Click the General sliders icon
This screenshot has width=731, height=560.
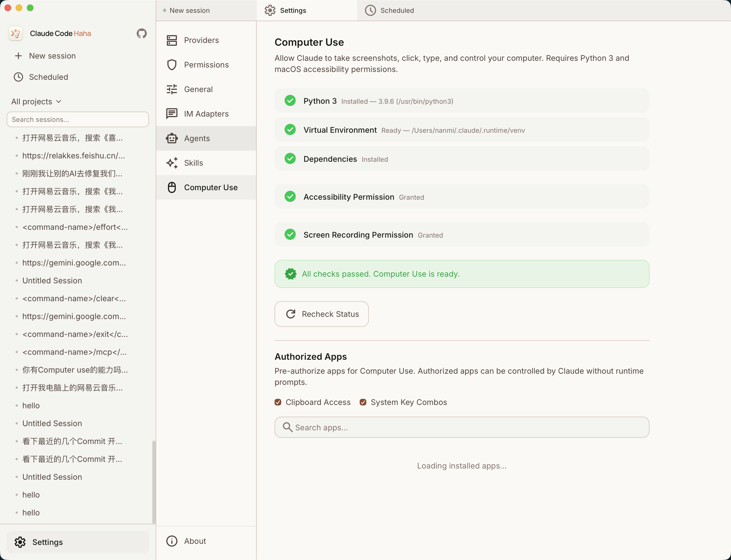pyautogui.click(x=172, y=89)
